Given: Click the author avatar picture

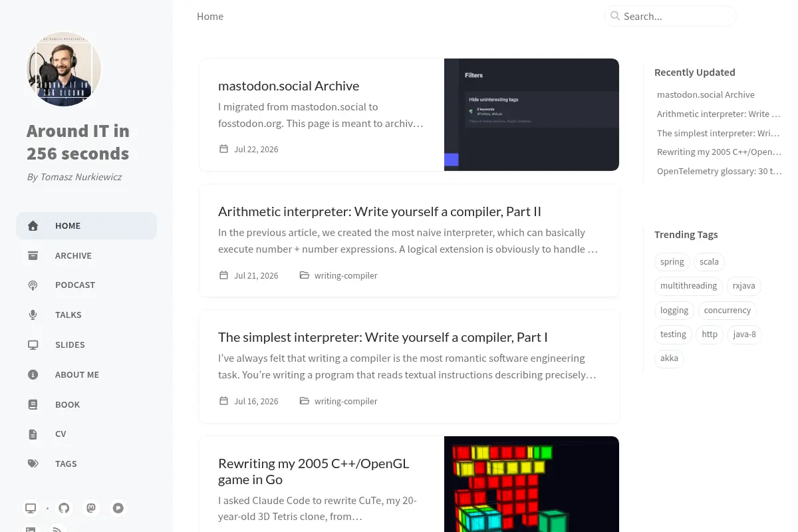Looking at the screenshot, I should (64, 69).
